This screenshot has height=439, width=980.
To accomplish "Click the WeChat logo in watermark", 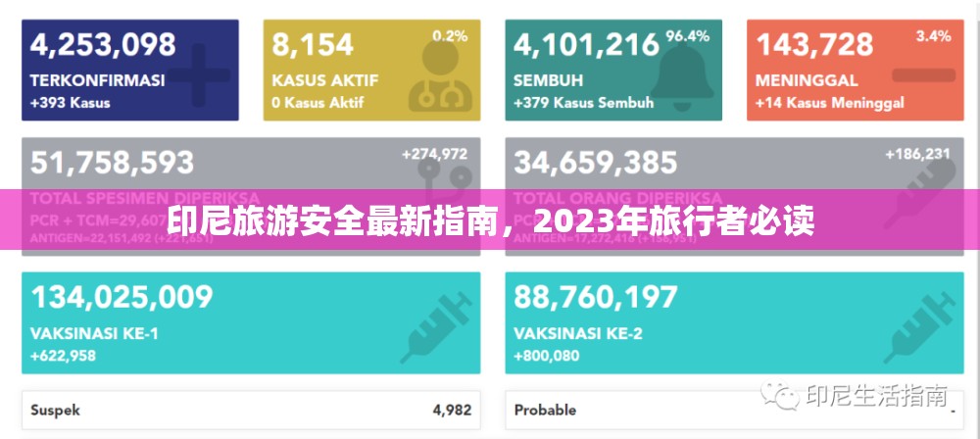I will point(780,395).
